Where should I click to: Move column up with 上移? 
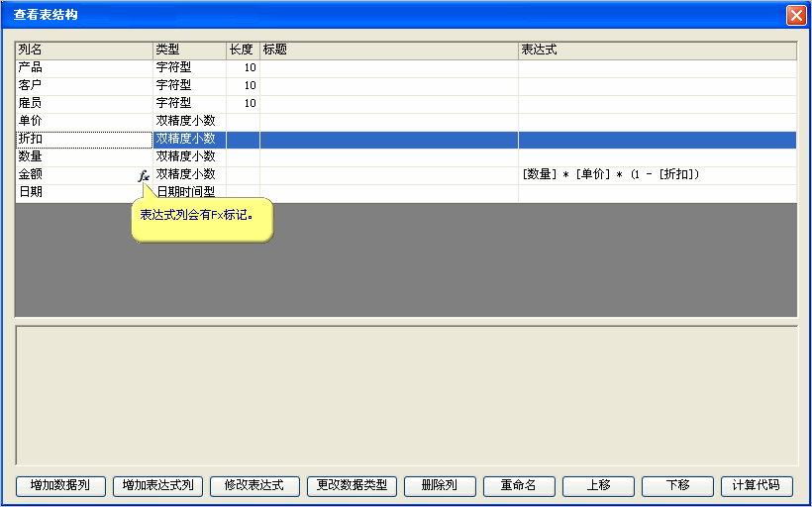click(x=598, y=485)
